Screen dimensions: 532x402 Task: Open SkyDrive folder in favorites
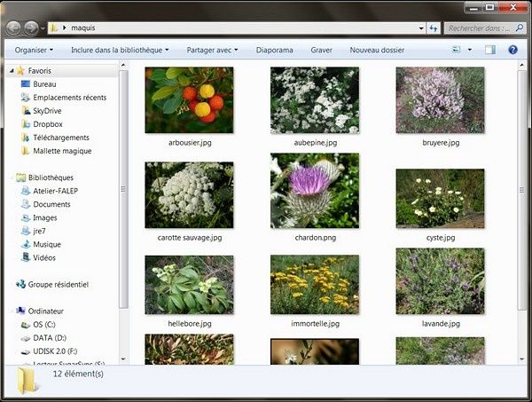click(47, 111)
